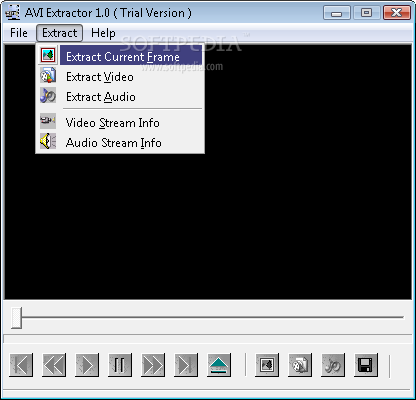Click the AVI Extractor title bar icon
This screenshot has height=400, width=416.
pyautogui.click(x=12, y=13)
